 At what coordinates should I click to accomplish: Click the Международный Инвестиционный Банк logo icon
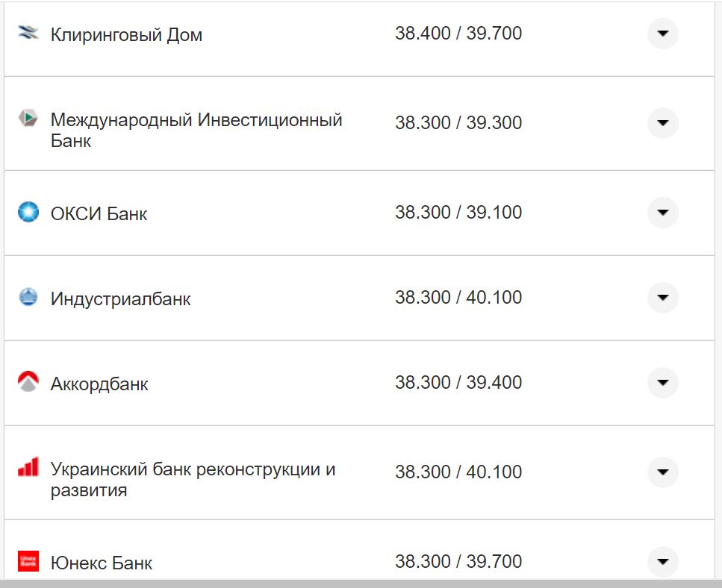tap(27, 118)
